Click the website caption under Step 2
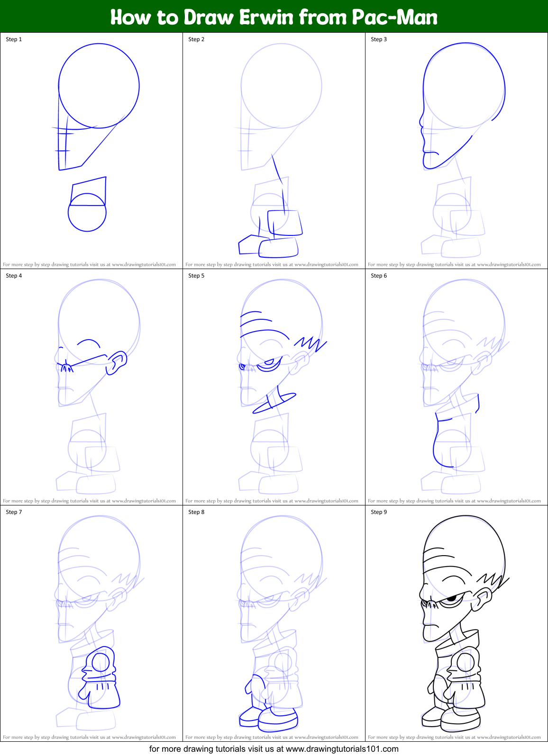The height and width of the screenshot is (756, 548). [272, 265]
